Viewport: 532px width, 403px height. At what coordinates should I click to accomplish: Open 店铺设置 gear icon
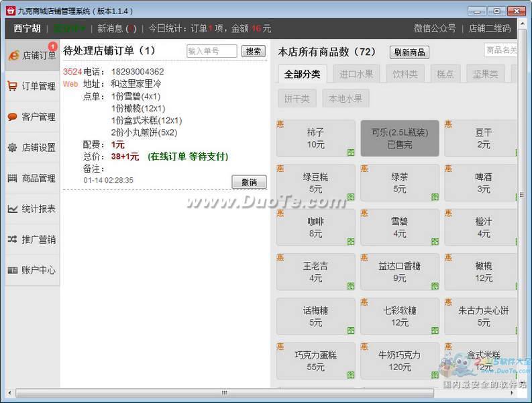(x=13, y=148)
